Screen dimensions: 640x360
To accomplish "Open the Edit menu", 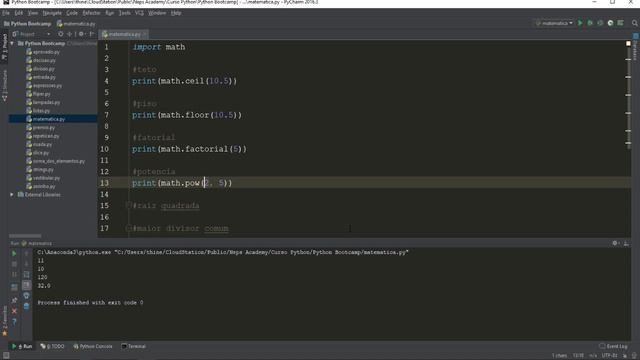I will pyautogui.click(x=19, y=13).
